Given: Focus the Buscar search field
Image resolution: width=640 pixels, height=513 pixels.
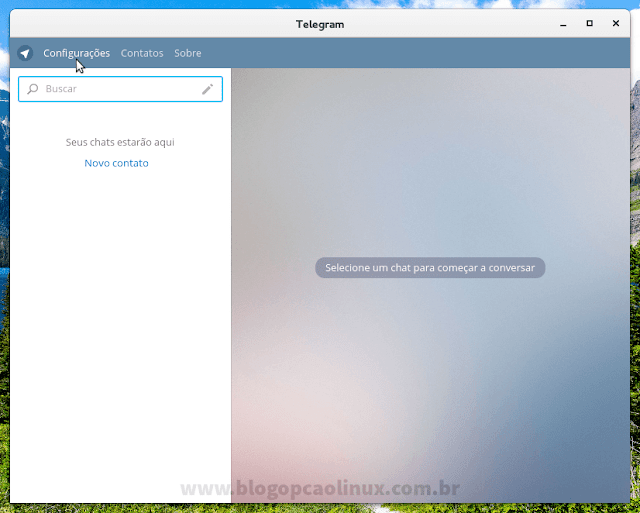Looking at the screenshot, I should [x=120, y=89].
